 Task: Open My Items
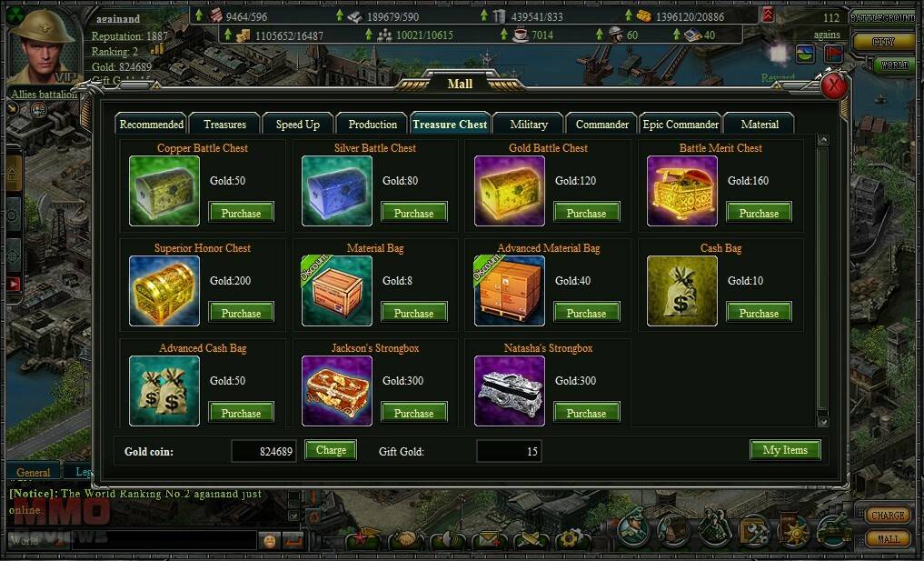[785, 450]
